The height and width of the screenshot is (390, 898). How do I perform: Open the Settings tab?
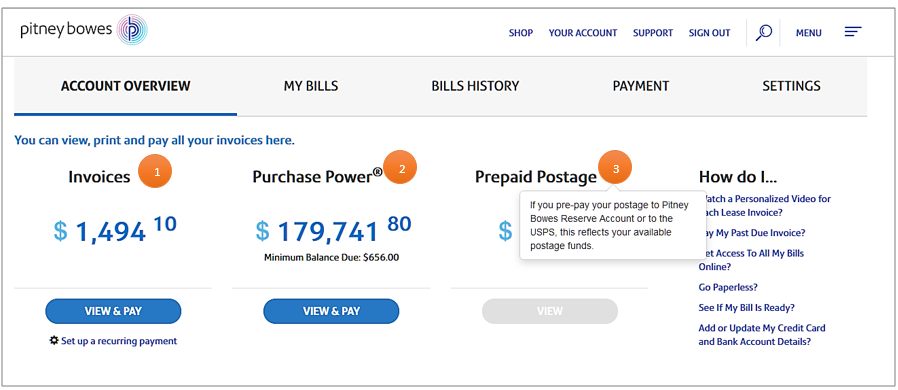click(791, 86)
